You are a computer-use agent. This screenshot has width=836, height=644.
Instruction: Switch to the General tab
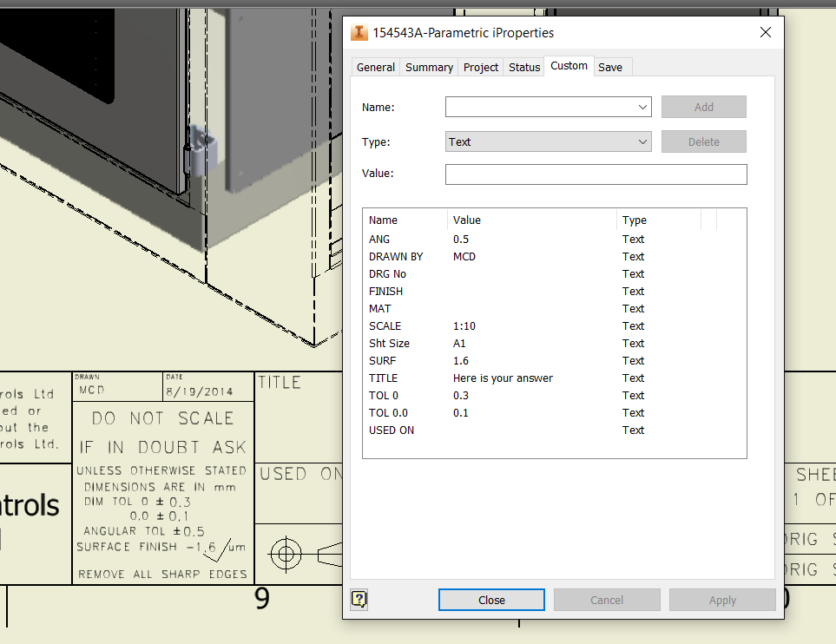tap(375, 67)
